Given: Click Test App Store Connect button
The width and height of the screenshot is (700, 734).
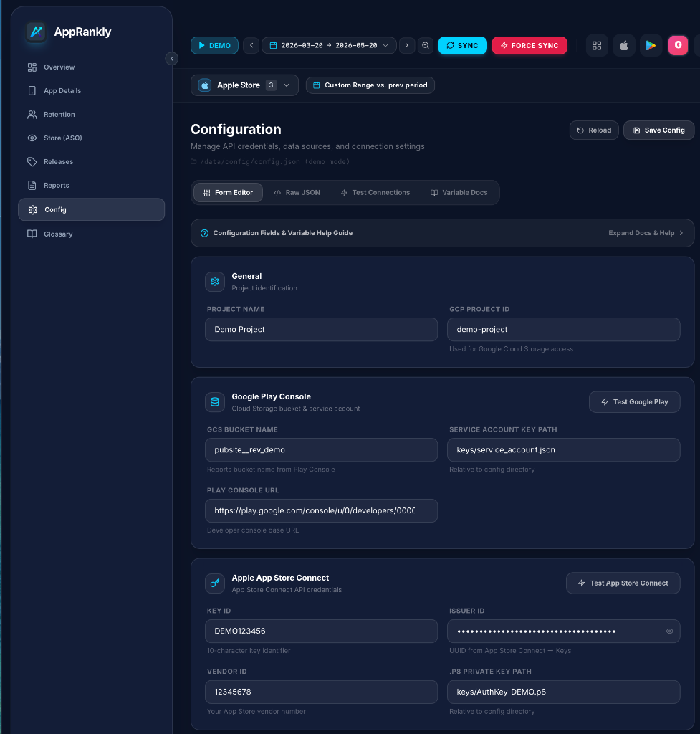Looking at the screenshot, I should pyautogui.click(x=623, y=583).
